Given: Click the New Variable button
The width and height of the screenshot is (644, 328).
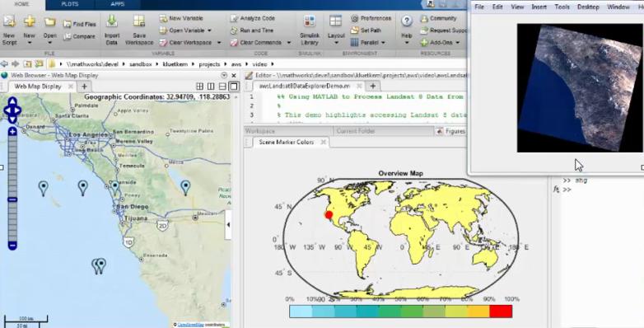Looking at the screenshot, I should click(181, 18).
